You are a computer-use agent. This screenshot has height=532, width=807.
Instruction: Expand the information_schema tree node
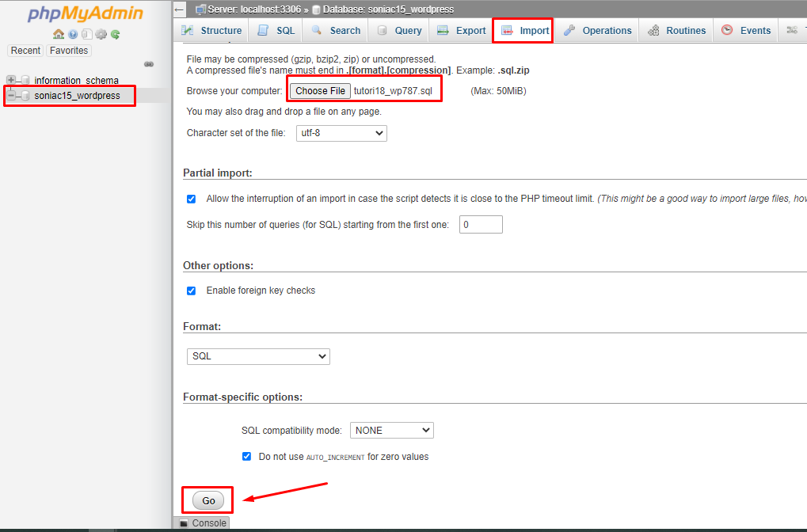coord(11,80)
